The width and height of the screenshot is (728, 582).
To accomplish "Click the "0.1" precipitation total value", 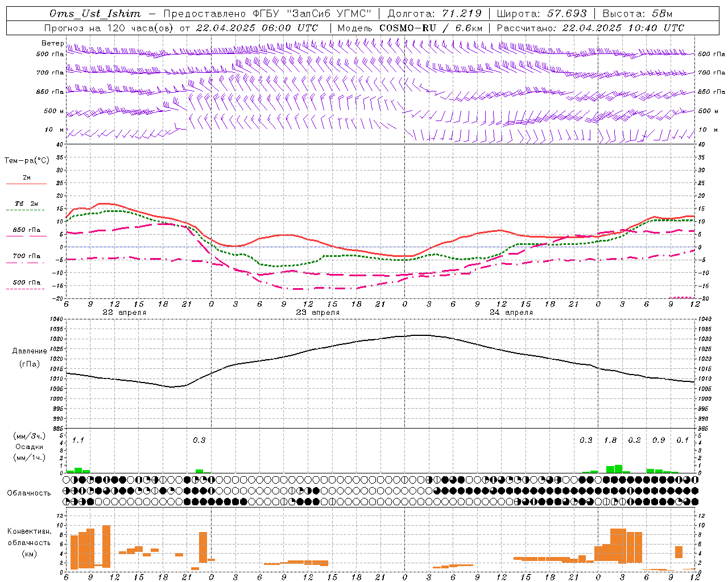I will coord(682,440).
